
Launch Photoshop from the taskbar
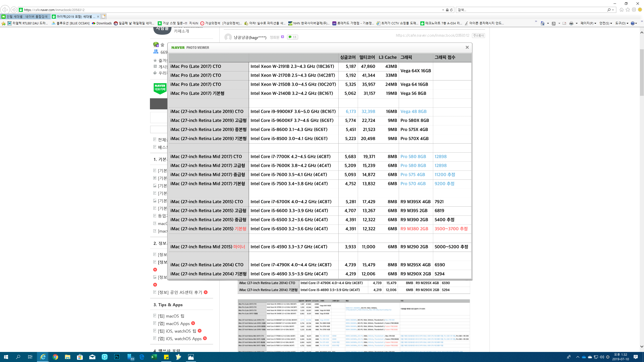(117, 357)
